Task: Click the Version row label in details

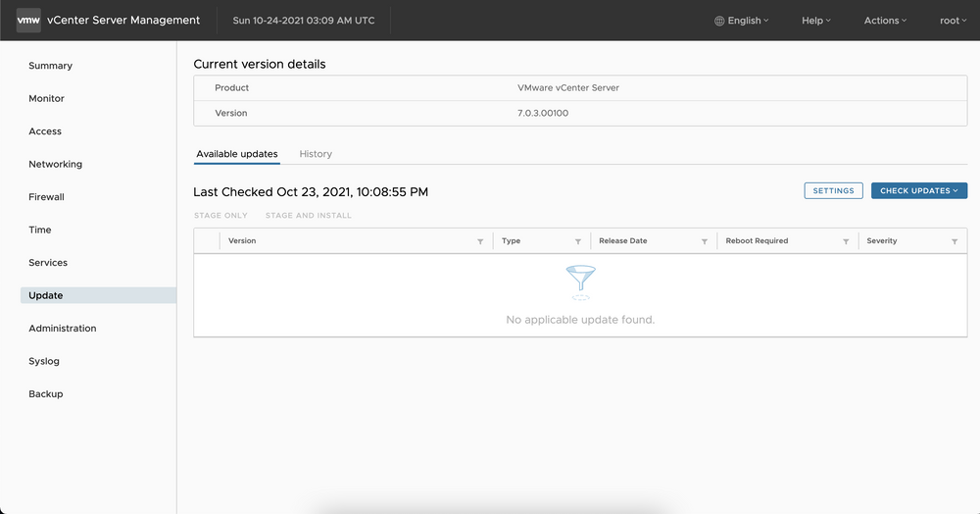Action: click(x=231, y=113)
